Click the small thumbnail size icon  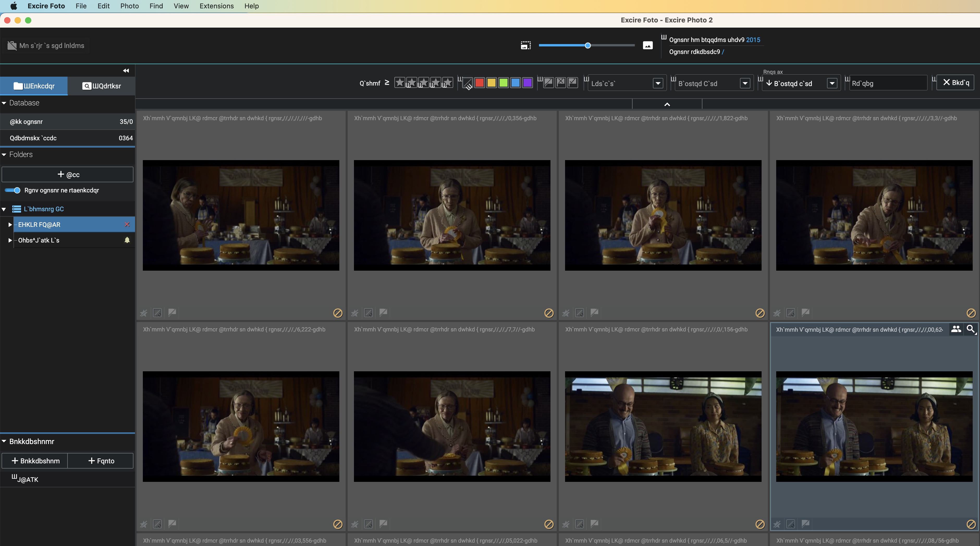[x=526, y=46]
